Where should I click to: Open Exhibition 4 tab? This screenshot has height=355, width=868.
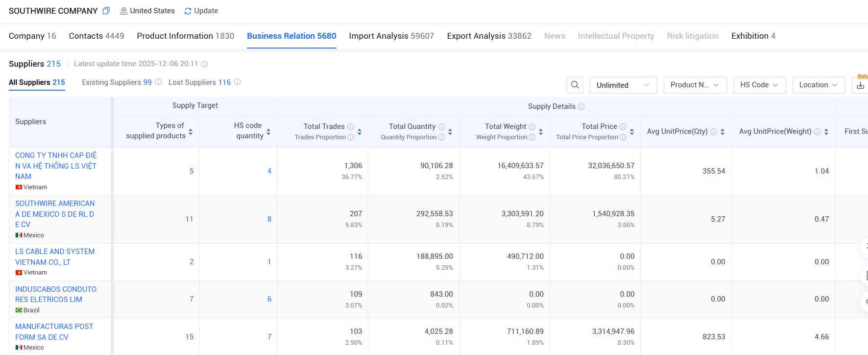(753, 36)
